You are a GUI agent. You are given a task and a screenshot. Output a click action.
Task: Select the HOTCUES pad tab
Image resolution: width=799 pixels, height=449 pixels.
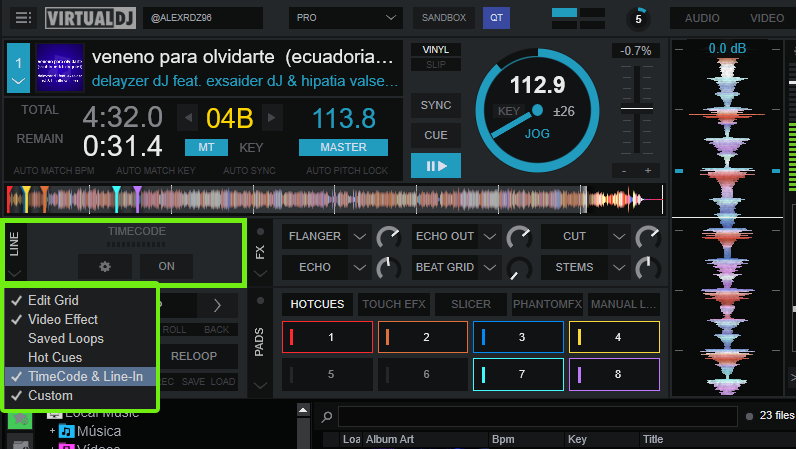317,304
